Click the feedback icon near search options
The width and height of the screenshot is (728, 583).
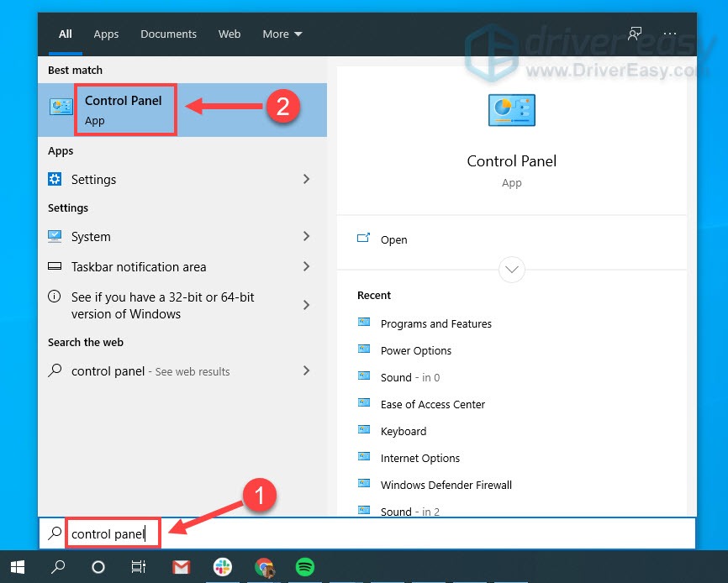[635, 34]
